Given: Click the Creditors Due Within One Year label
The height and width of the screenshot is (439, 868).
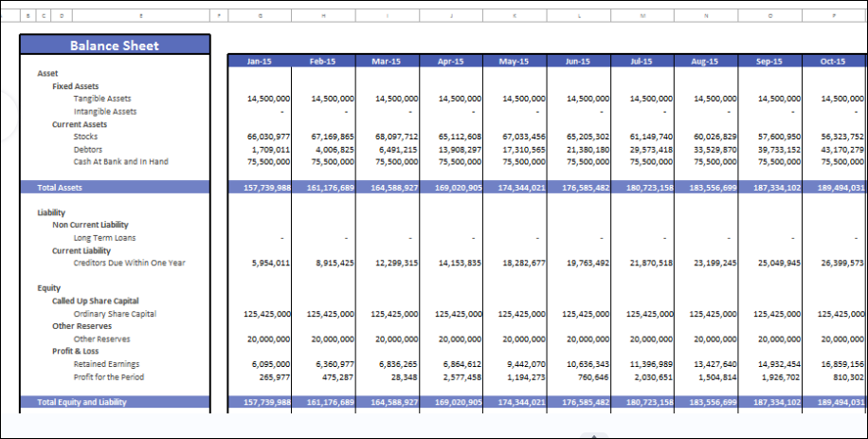Looking at the screenshot, I should pyautogui.click(x=129, y=263).
